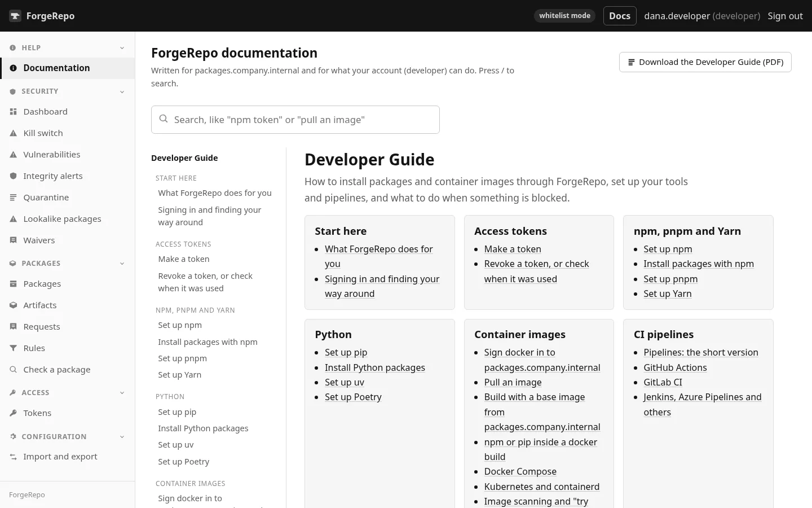The image size is (812, 508).
Task: Collapse the SECURITY section chevron
Action: [x=122, y=91]
